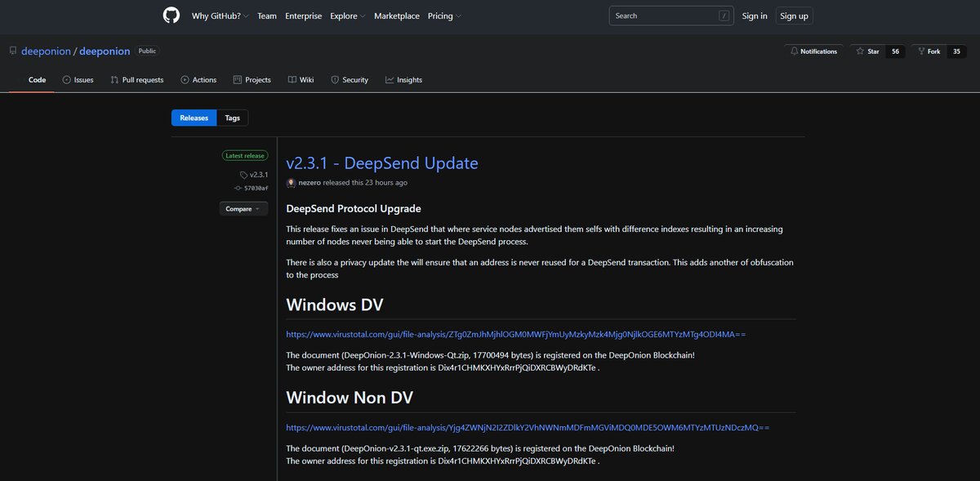The height and width of the screenshot is (481, 980).
Task: Open the Windows DV VirusTotal link
Action: coord(516,334)
